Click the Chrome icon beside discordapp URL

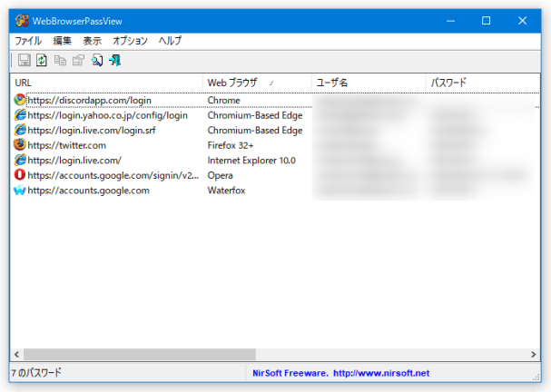pos(20,100)
